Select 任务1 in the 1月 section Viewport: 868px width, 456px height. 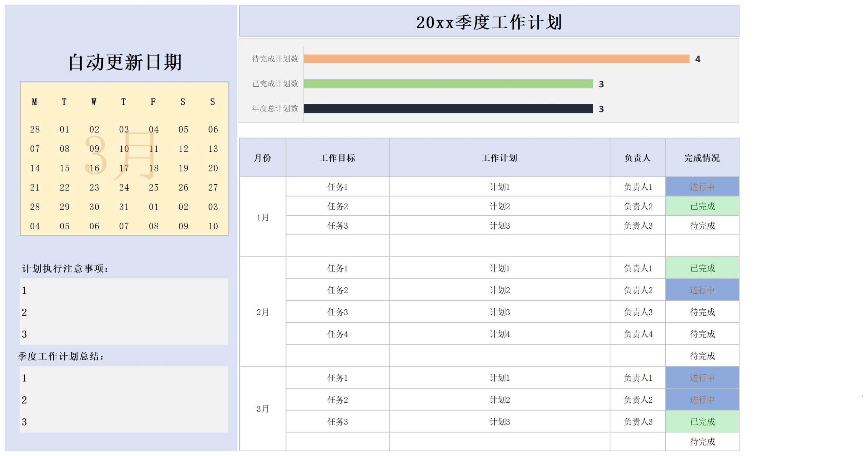point(337,187)
